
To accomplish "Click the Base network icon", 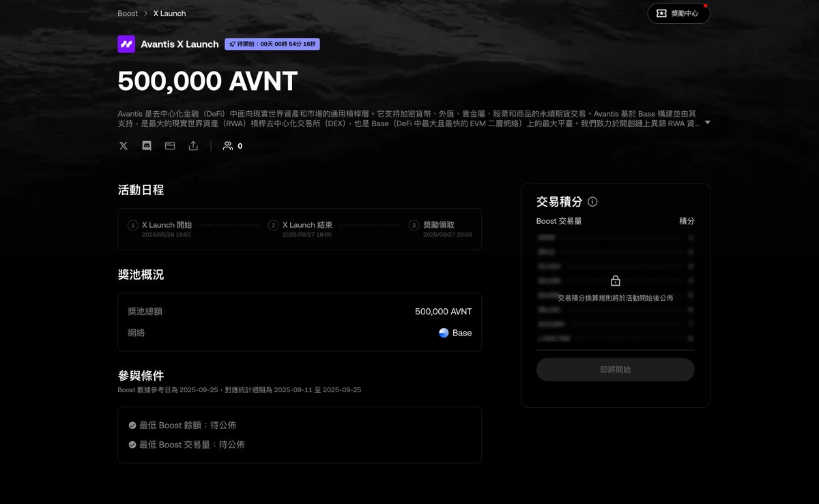I will coord(444,333).
